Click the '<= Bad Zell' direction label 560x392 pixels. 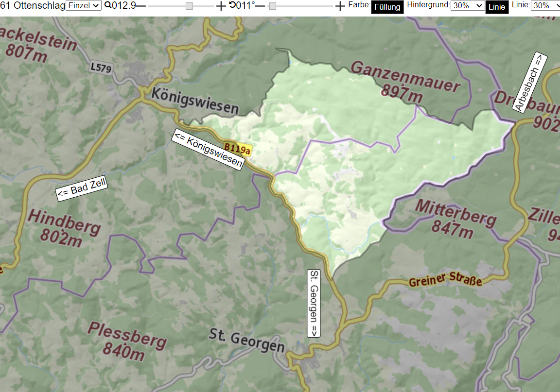[82, 188]
